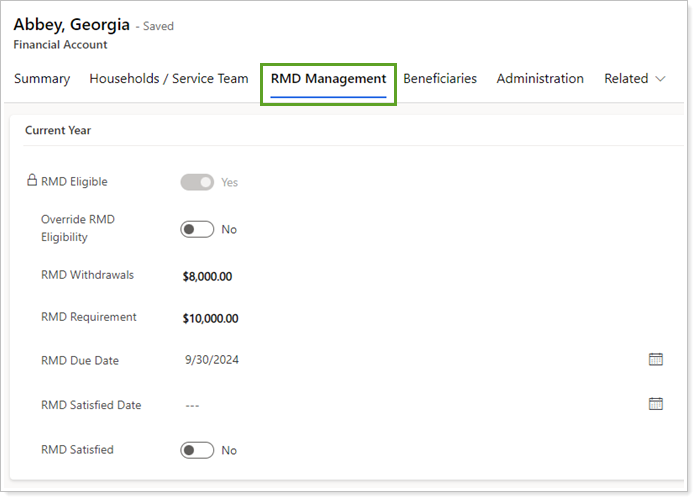This screenshot has width=697, height=501.
Task: Open the Households / Service Team tab
Action: point(169,79)
